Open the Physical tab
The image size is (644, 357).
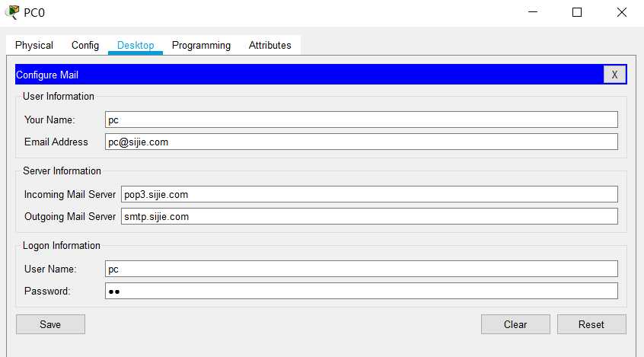(34, 45)
